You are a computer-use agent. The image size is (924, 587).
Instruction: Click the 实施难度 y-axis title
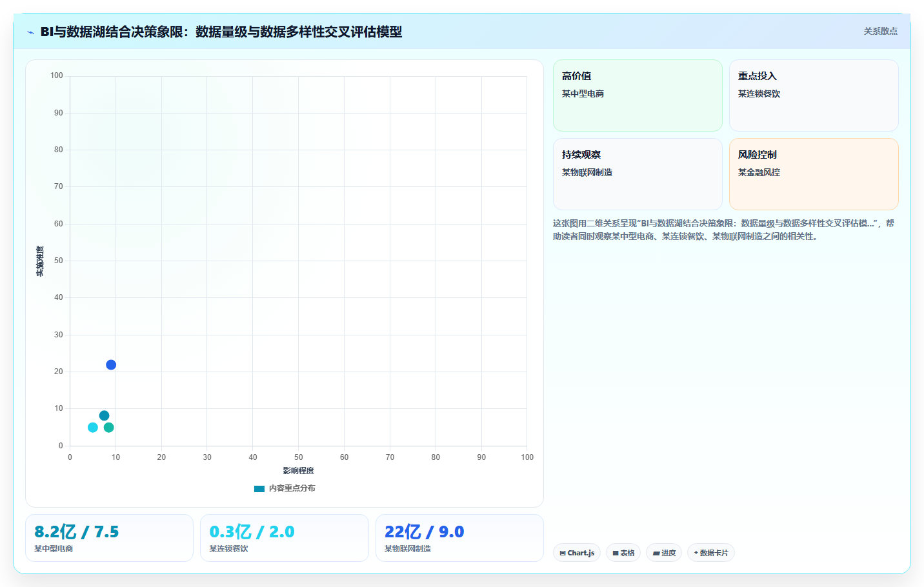40,261
